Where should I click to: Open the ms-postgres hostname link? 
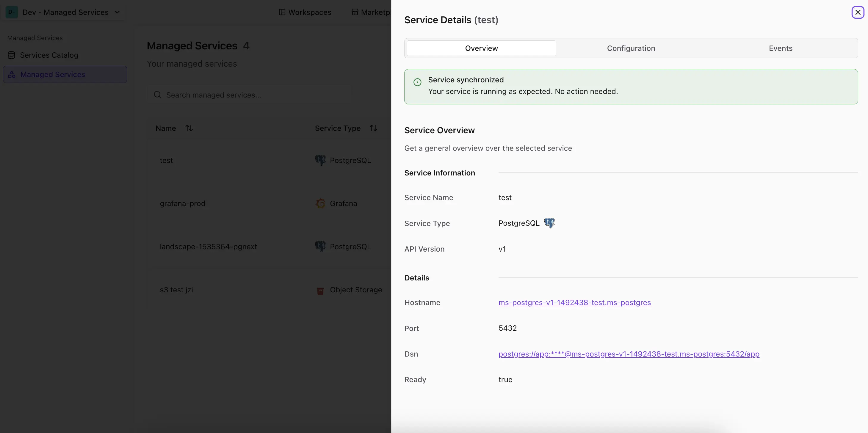point(574,303)
